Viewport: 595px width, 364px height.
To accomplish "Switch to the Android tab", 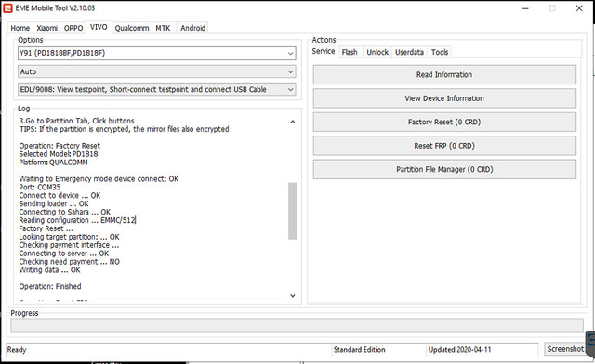I will [x=192, y=28].
